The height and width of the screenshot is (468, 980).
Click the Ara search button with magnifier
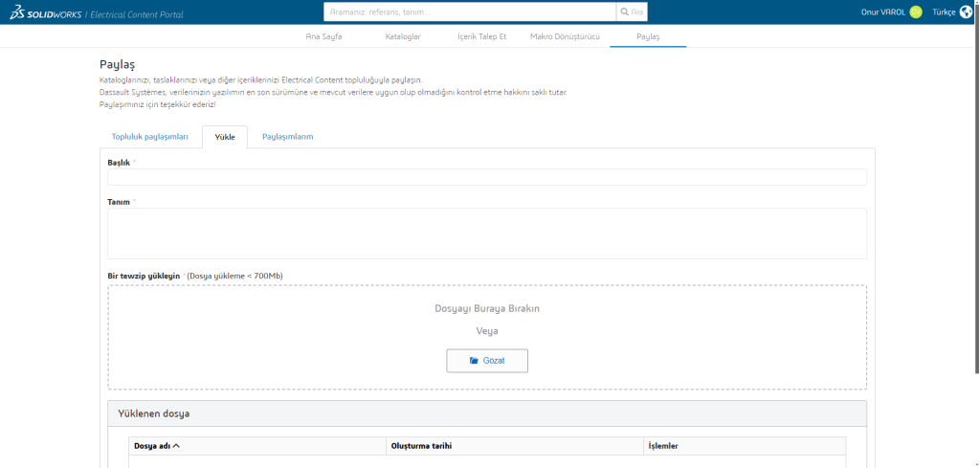(x=632, y=12)
